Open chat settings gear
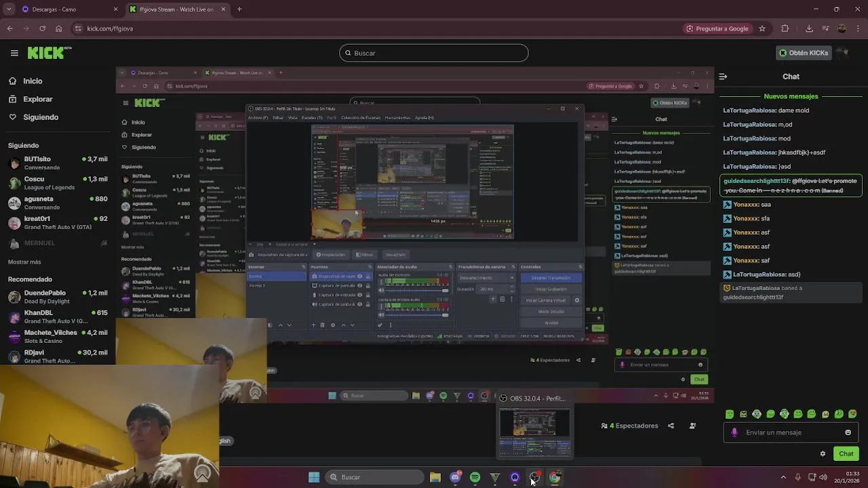The width and height of the screenshot is (868, 488). 823,453
